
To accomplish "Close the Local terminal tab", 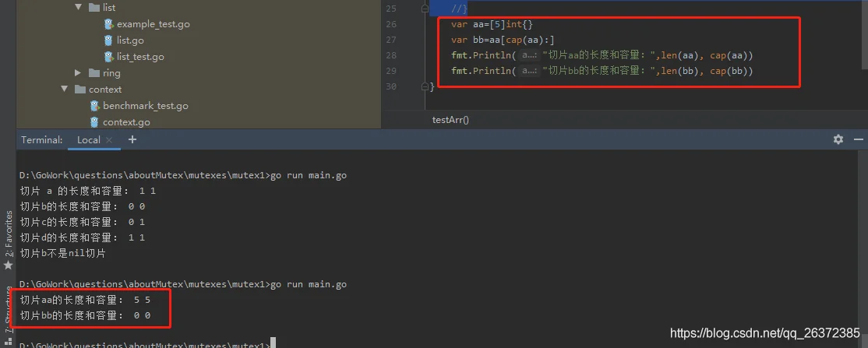I will pyautogui.click(x=109, y=140).
